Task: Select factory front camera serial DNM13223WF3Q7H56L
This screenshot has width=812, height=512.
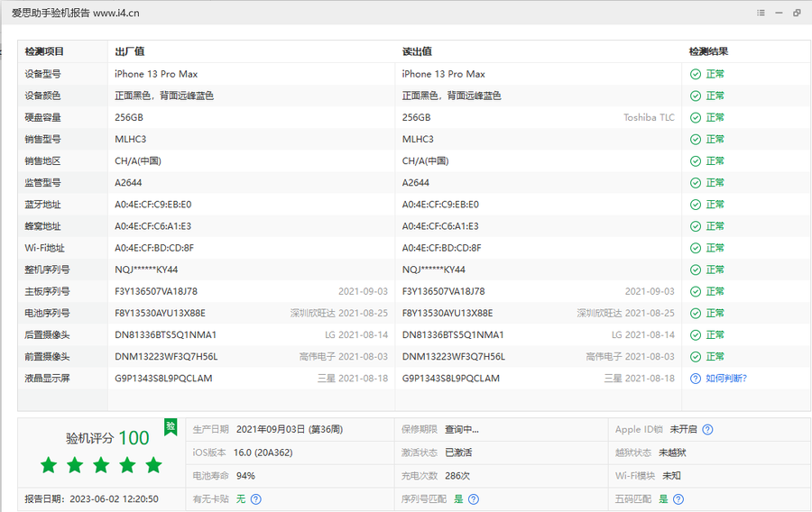Action: point(166,356)
